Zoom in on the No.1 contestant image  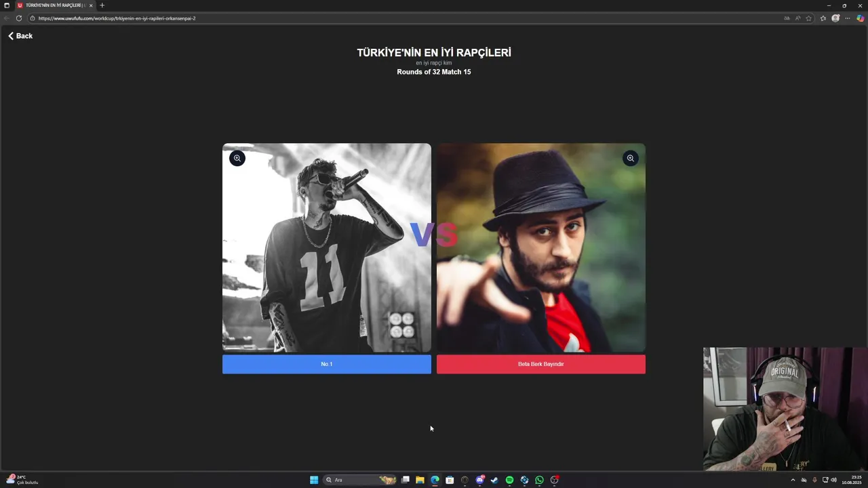(237, 158)
